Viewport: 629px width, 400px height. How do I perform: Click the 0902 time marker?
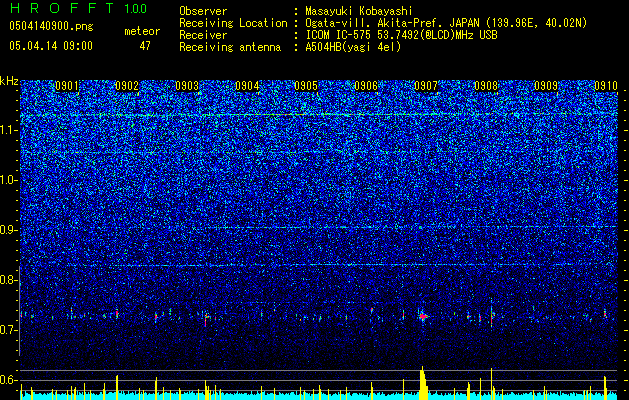[x=127, y=86]
